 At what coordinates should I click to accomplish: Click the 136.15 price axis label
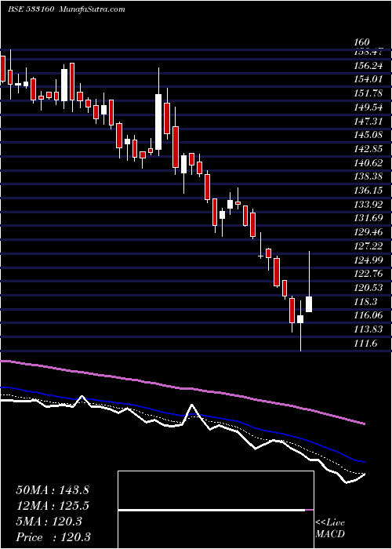click(368, 191)
